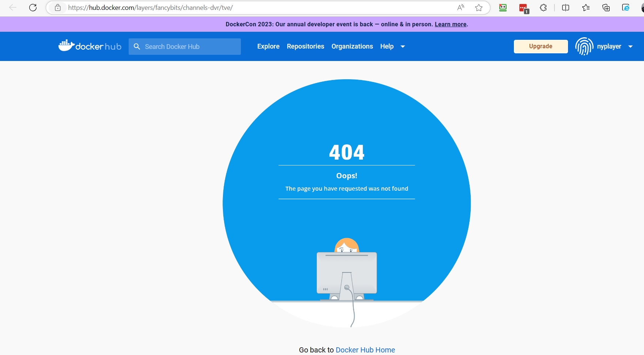
Task: Open the Explore menu item
Action: pos(268,46)
